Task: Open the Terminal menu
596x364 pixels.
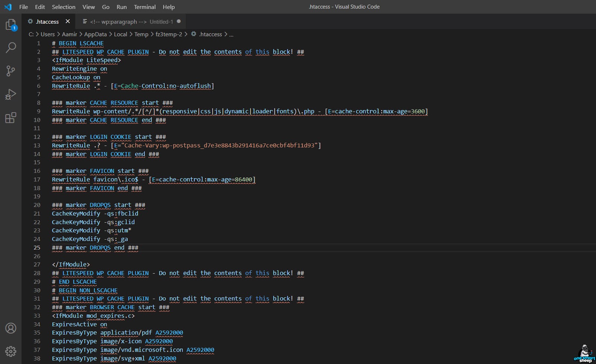Action: pos(145,7)
